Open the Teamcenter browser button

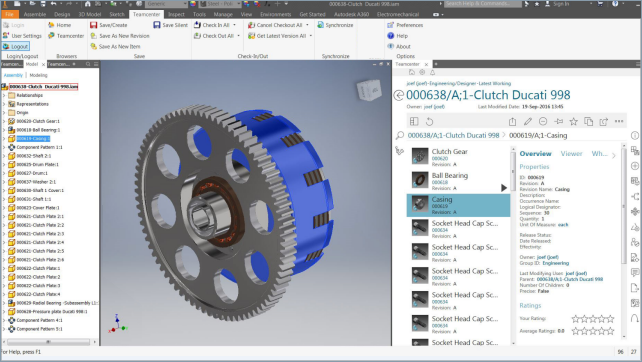pos(66,36)
